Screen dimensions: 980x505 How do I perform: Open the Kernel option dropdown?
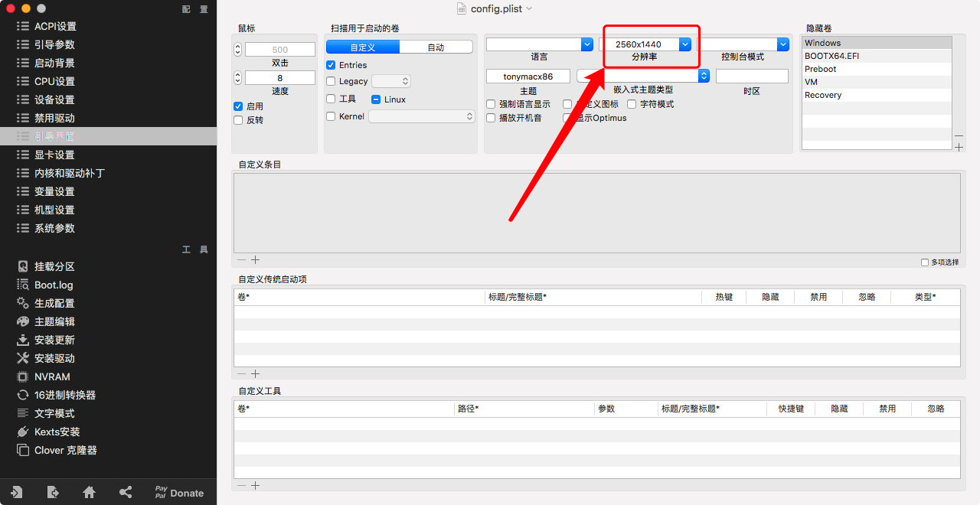tap(422, 116)
